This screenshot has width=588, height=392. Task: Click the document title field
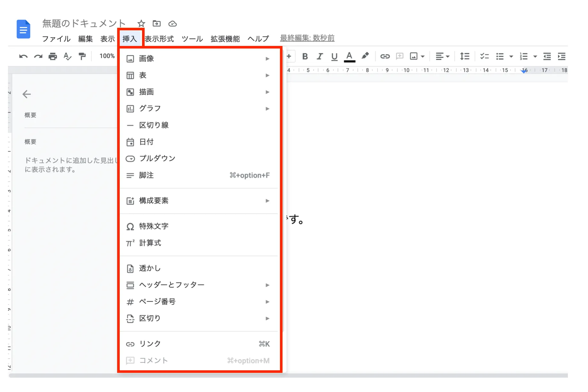pos(84,23)
